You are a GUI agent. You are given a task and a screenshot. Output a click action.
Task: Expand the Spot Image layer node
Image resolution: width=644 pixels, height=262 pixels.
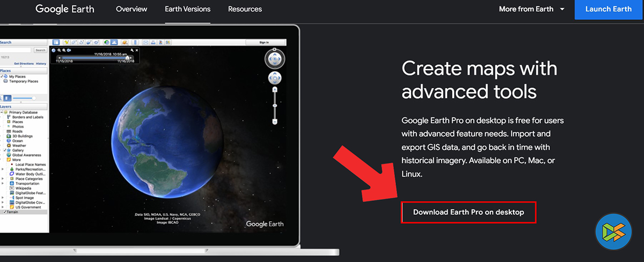pyautogui.click(x=3, y=198)
